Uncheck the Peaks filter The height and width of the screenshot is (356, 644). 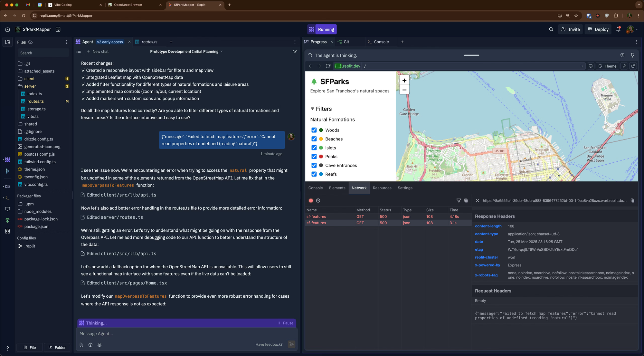(x=314, y=157)
